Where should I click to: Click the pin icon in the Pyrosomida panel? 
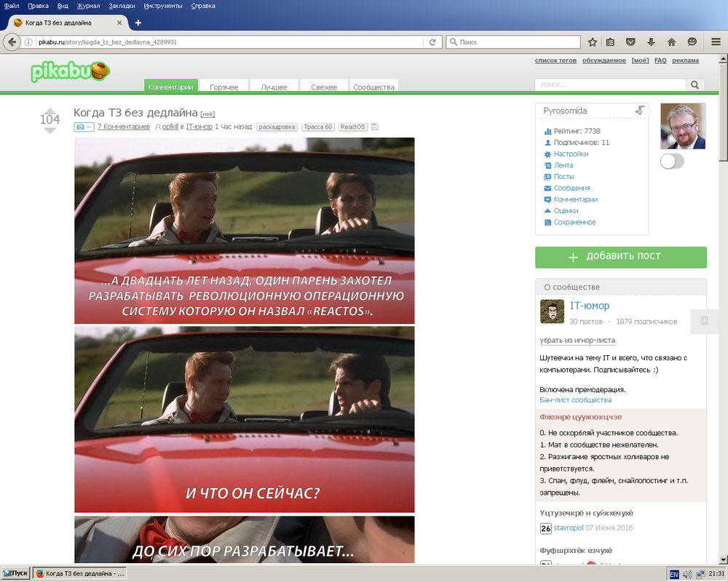coord(640,110)
